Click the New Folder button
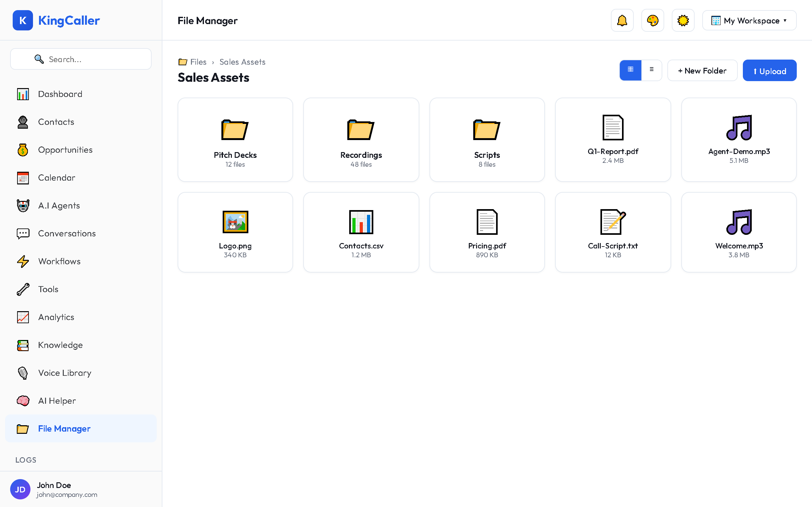 [x=702, y=70]
